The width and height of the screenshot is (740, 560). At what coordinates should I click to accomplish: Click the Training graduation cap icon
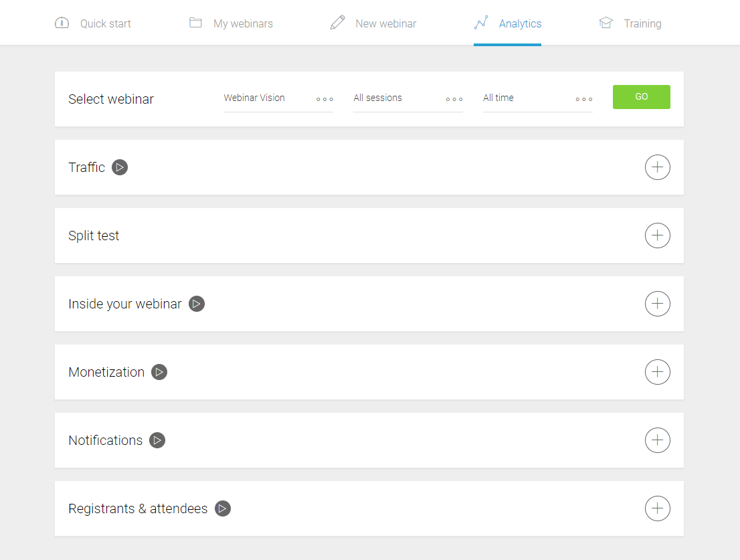coord(606,23)
